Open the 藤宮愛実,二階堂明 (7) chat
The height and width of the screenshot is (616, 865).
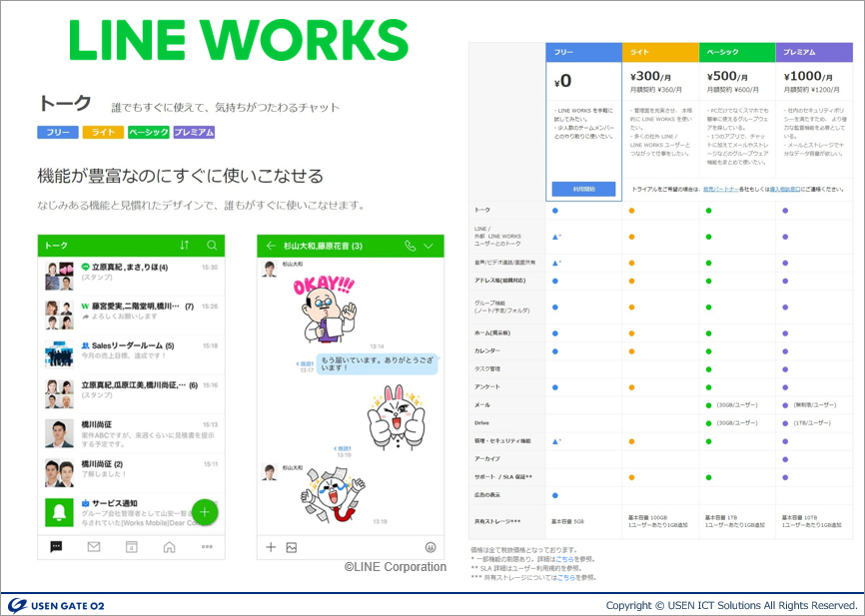[x=131, y=314]
